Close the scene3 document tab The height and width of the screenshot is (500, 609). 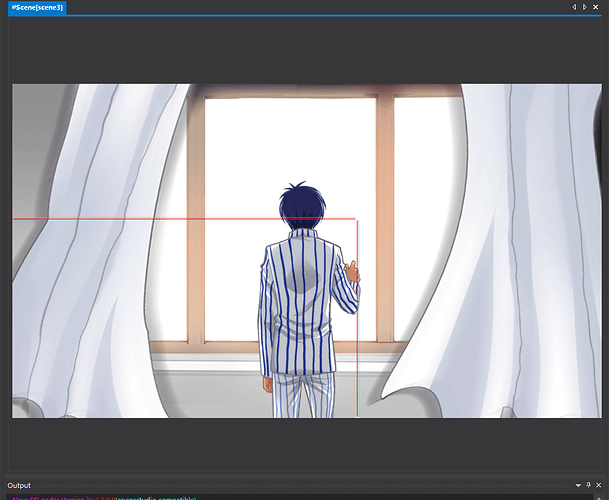point(595,7)
